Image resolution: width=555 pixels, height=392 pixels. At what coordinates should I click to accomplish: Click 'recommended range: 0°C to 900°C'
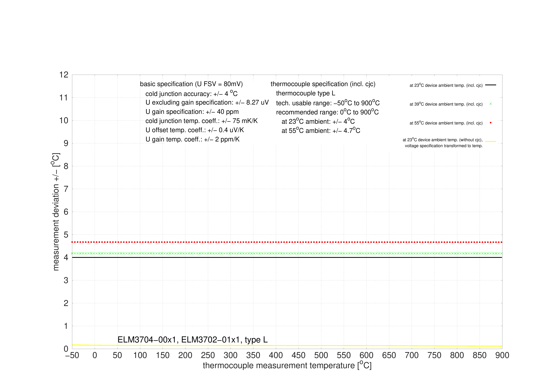(x=327, y=112)
